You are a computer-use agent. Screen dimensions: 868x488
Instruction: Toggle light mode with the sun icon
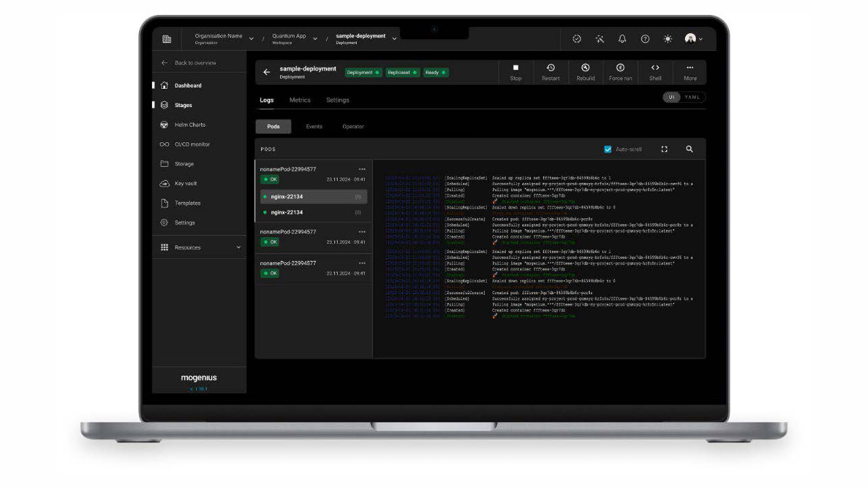click(667, 39)
